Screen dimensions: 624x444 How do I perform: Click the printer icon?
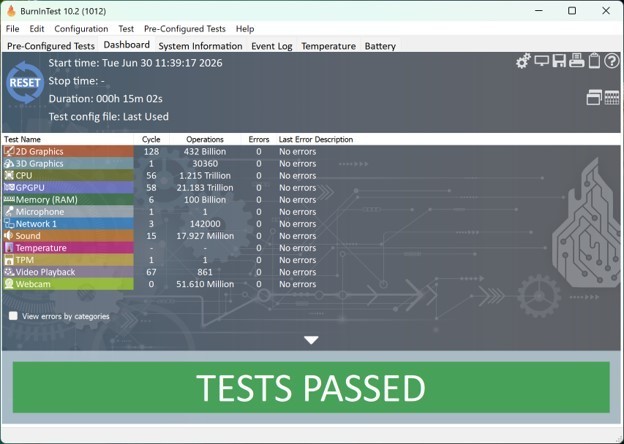pos(577,61)
